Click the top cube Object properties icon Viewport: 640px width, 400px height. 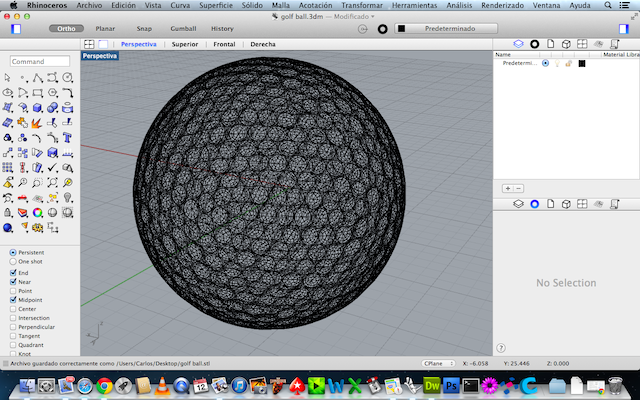coord(566,44)
